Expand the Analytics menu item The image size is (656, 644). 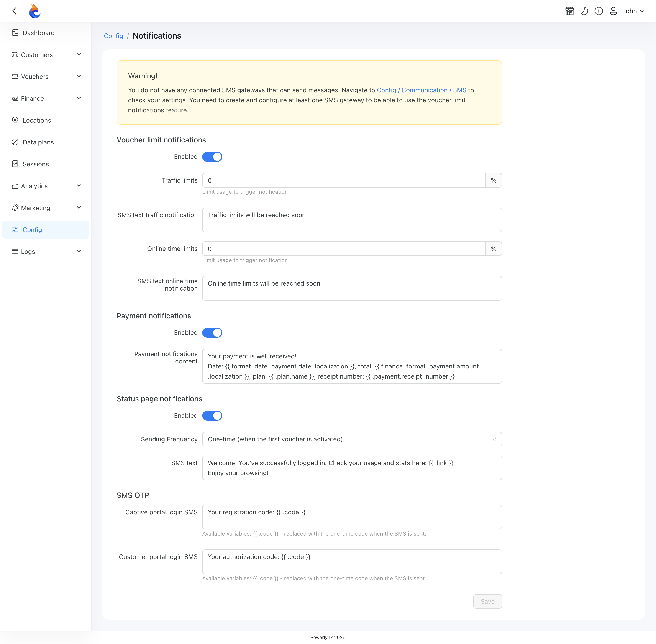coord(46,186)
